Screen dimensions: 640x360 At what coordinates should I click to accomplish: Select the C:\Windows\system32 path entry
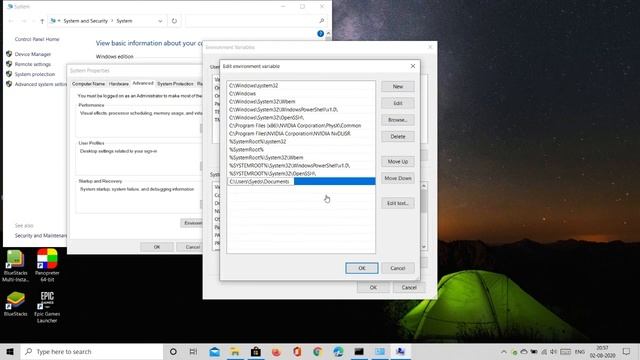pyautogui.click(x=301, y=86)
